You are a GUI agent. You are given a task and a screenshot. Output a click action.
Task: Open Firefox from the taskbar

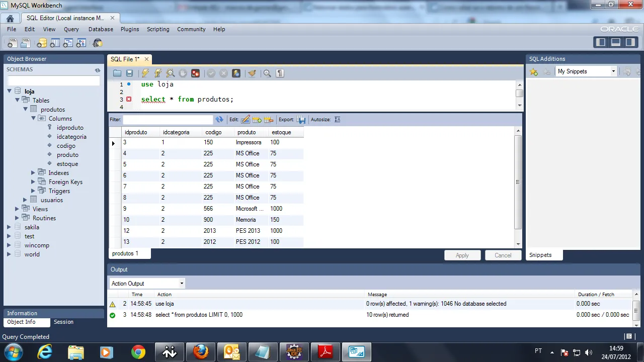pos(201,352)
